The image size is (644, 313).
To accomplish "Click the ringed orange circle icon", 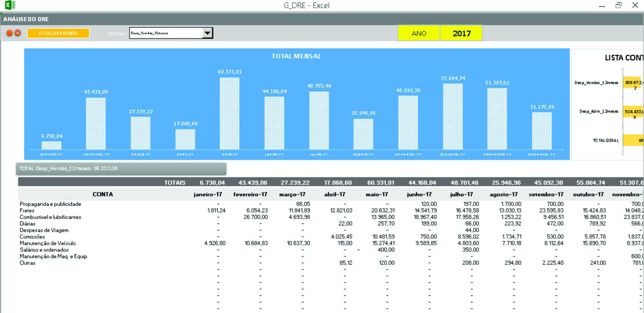I will click(x=18, y=33).
